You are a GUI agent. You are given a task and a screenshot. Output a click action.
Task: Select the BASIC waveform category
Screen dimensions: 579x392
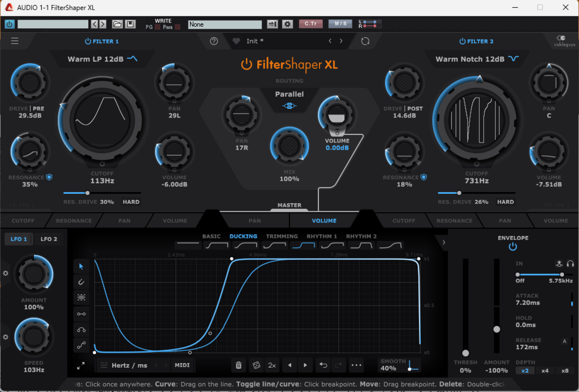coord(211,236)
